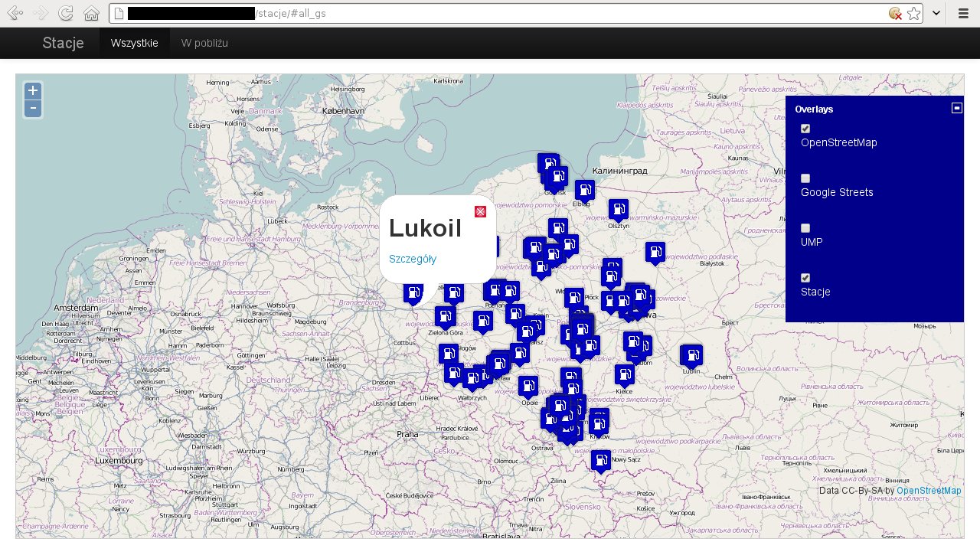The width and height of the screenshot is (980, 555).
Task: Open the Szczegóły link in popup
Action: click(x=413, y=259)
